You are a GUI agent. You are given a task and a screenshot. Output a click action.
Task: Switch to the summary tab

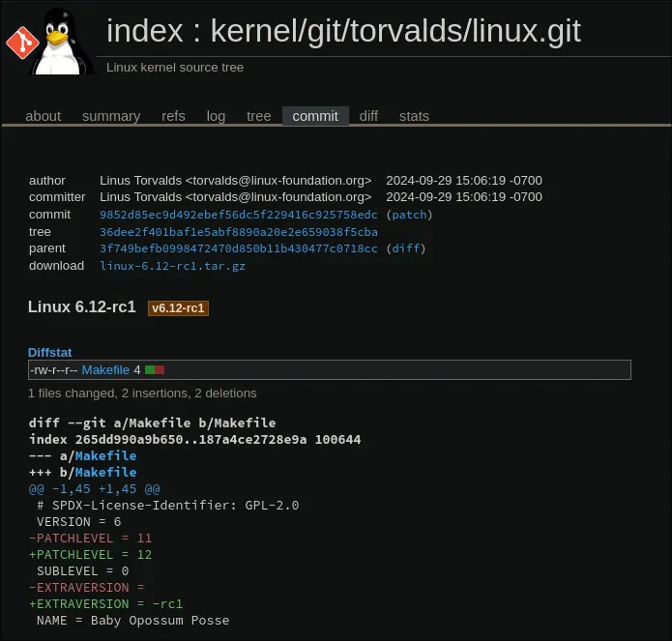point(111,116)
